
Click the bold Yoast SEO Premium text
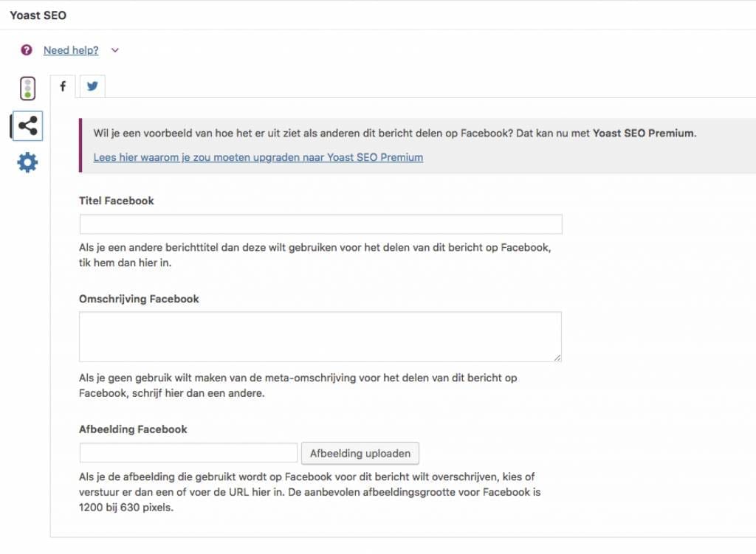click(x=643, y=134)
